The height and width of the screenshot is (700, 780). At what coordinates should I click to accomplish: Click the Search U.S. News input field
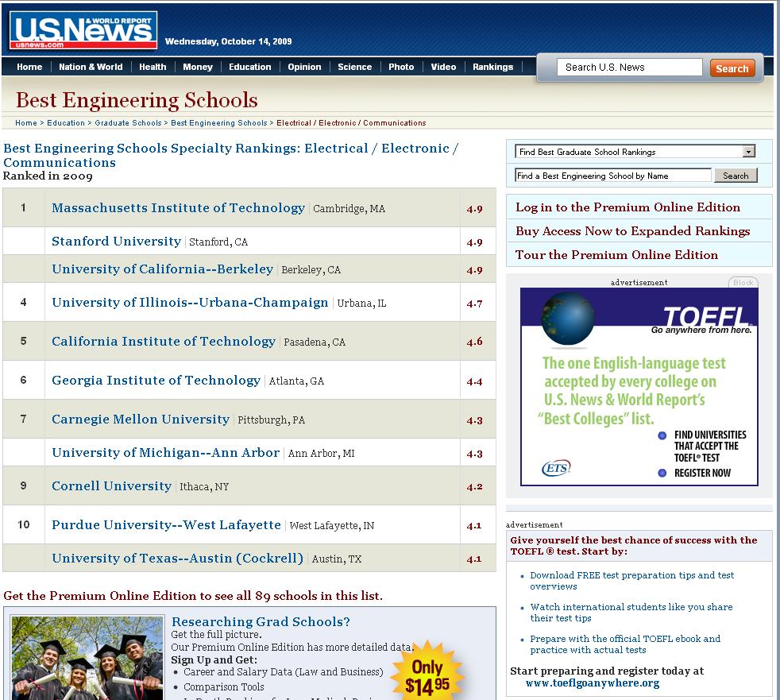629,68
